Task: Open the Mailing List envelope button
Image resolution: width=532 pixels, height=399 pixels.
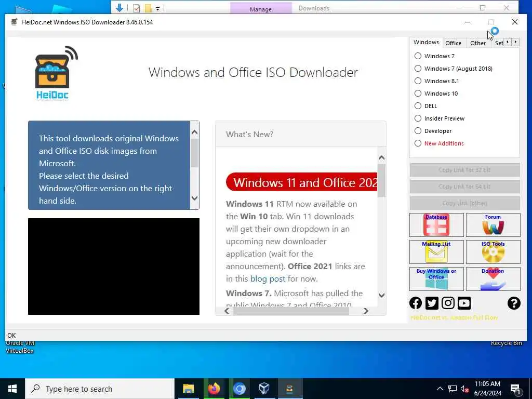Action: [436, 252]
